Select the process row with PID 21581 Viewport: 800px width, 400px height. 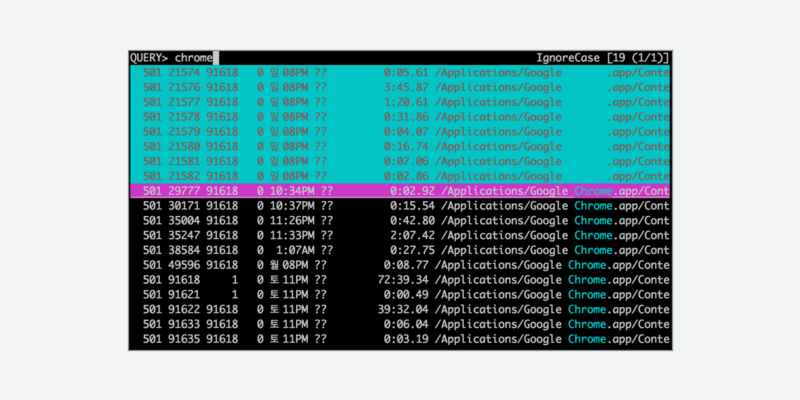pyautogui.click(x=399, y=161)
